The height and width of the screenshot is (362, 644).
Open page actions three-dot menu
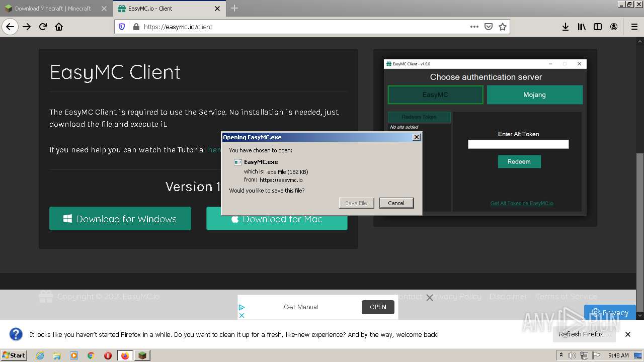pyautogui.click(x=474, y=27)
